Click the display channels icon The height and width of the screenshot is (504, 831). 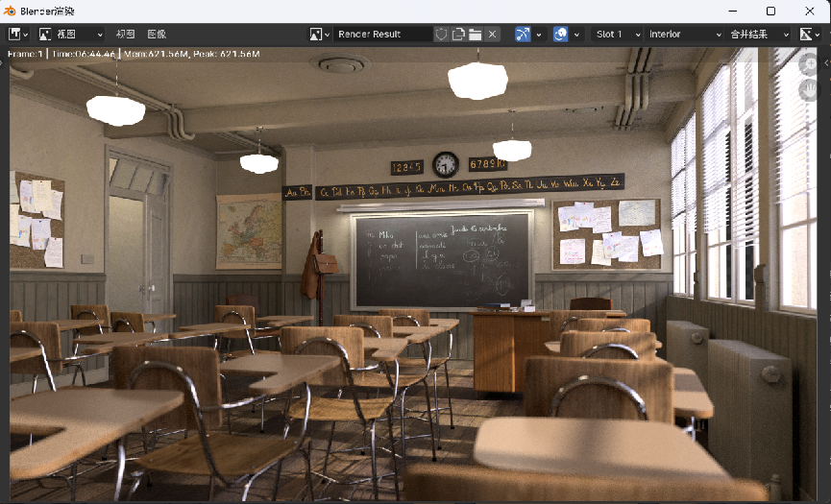coord(808,34)
